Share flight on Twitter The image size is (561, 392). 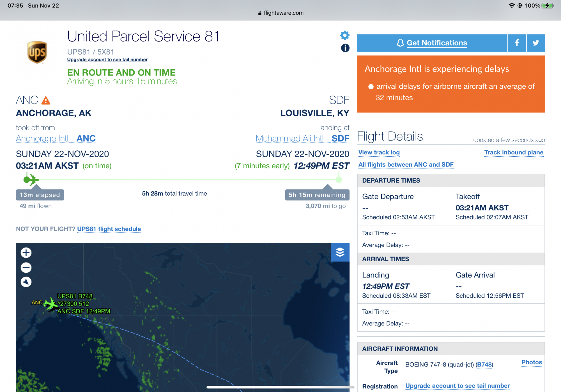click(x=535, y=43)
